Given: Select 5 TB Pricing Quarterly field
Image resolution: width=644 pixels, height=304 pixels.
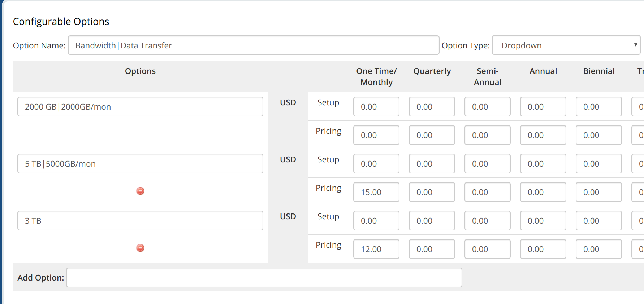Looking at the screenshot, I should [x=432, y=192].
